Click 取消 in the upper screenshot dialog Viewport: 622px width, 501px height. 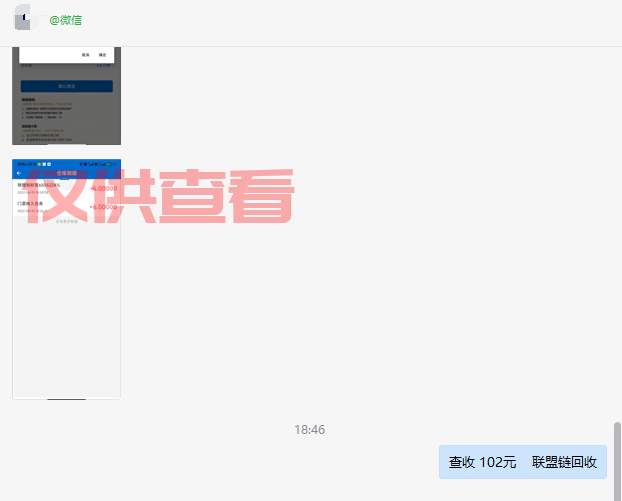86,54
